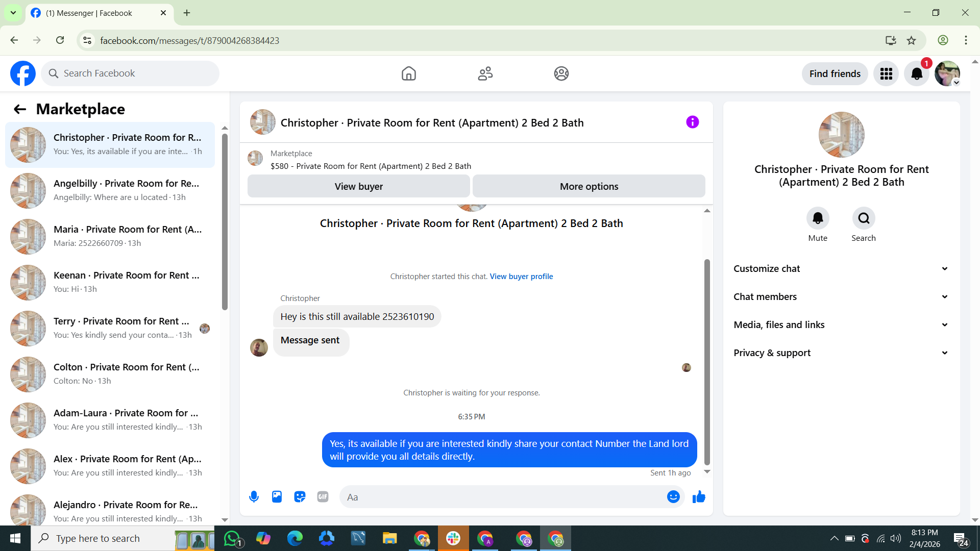The height and width of the screenshot is (551, 980).
Task: Bookmark this page with star icon
Action: pyautogui.click(x=912, y=40)
